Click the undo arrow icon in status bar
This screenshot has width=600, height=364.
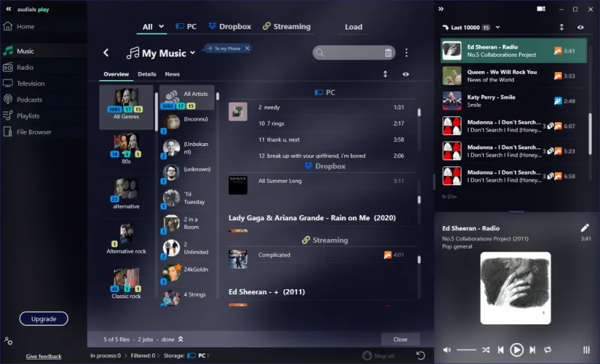coord(420,356)
